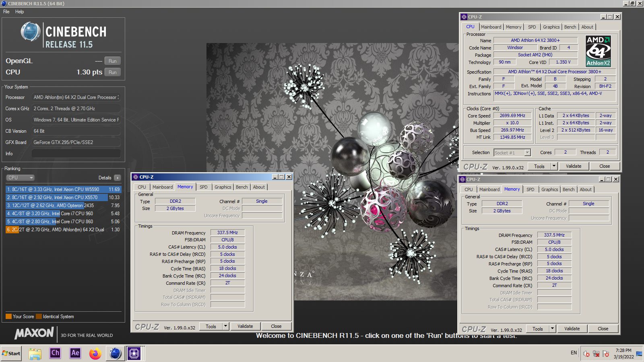Select ranking row AMD Opteron 2435
644x362 pixels.
(63, 205)
